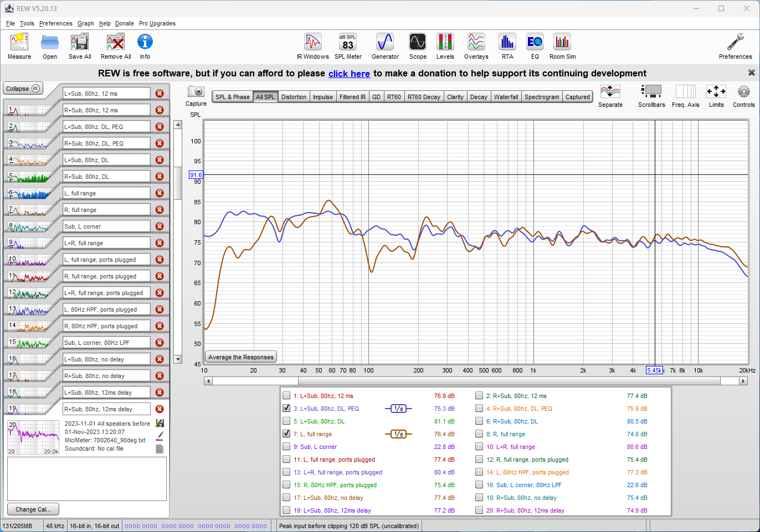Open the Preferences menu
The image size is (760, 532).
55,23
